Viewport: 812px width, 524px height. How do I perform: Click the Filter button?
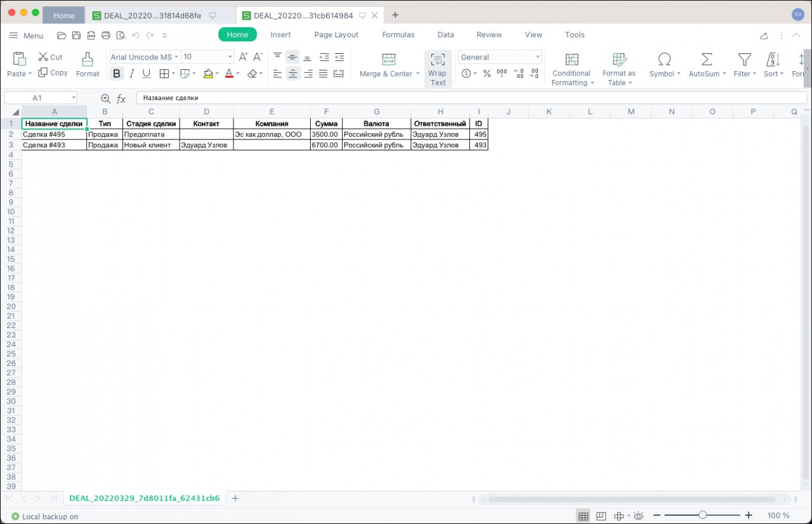coord(745,65)
